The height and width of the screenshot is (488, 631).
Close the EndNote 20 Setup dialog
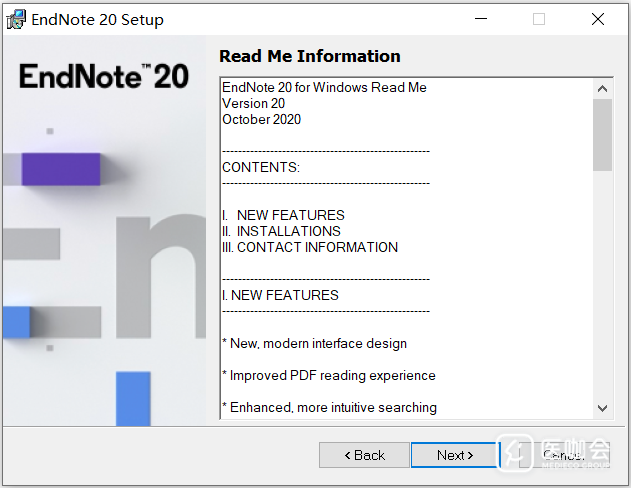tap(598, 19)
